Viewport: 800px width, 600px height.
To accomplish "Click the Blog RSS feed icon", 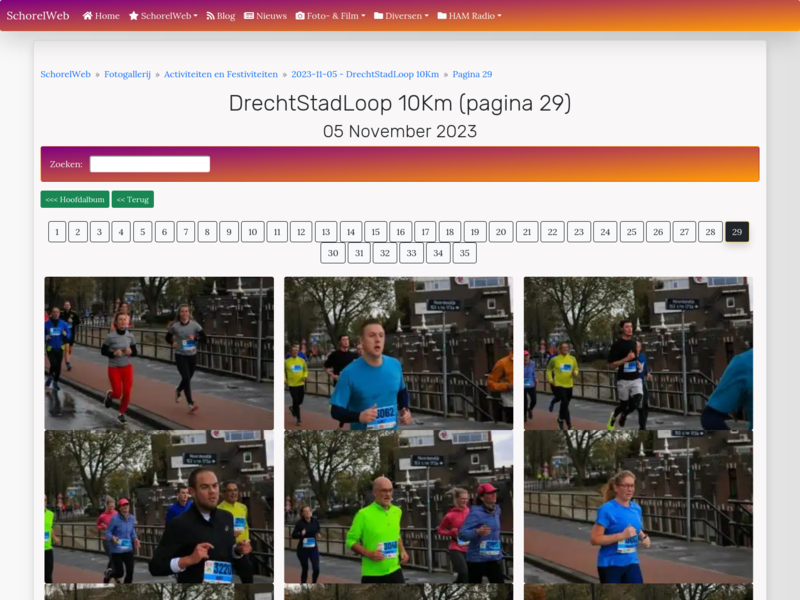I will point(210,16).
